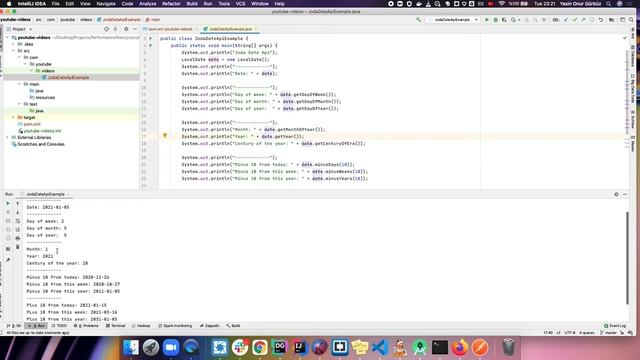Open the Zeppelin tool window
640x360 pixels.
point(209,326)
